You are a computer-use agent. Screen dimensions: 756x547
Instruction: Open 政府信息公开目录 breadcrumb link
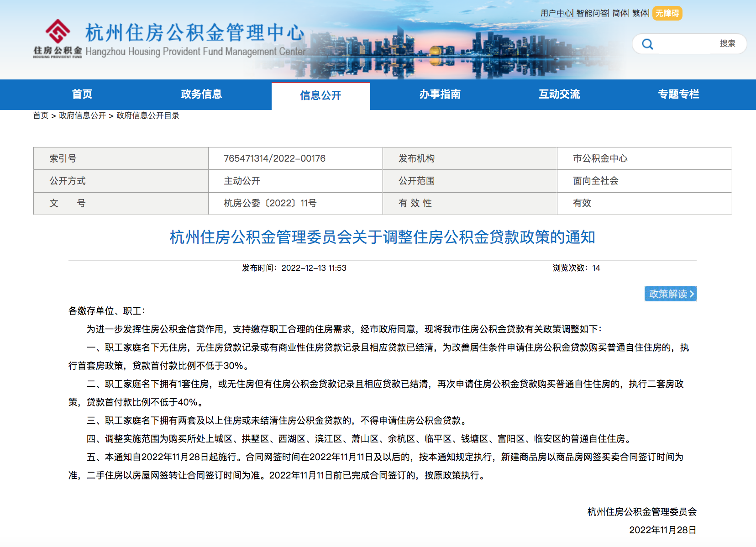tap(148, 116)
